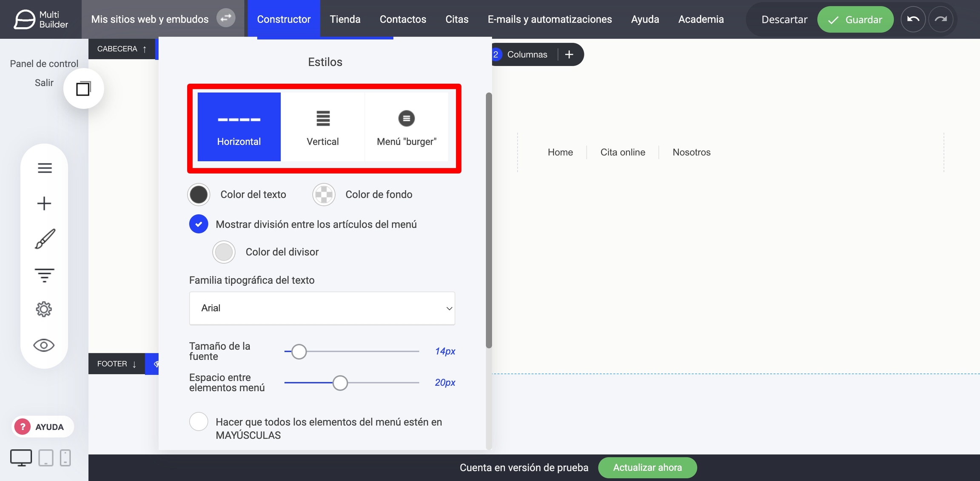Open the gear settings icon

pos(44,309)
